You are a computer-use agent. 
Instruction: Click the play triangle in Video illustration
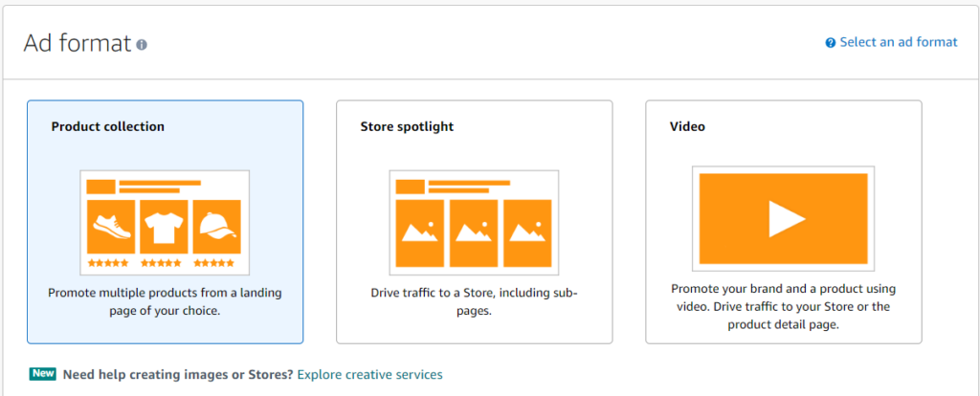[x=787, y=219]
